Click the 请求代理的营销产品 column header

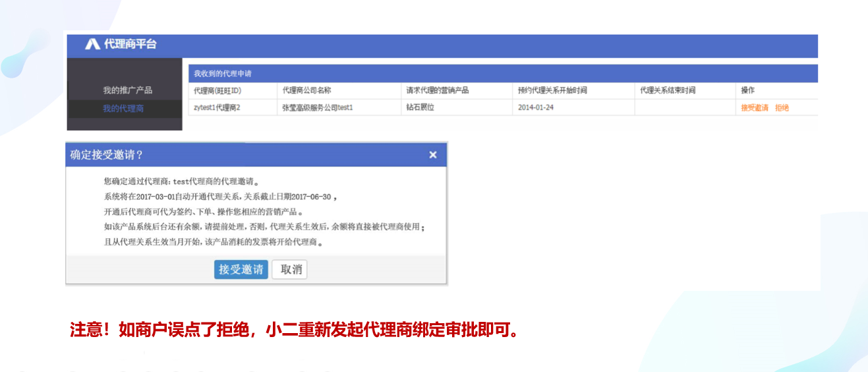coord(457,90)
